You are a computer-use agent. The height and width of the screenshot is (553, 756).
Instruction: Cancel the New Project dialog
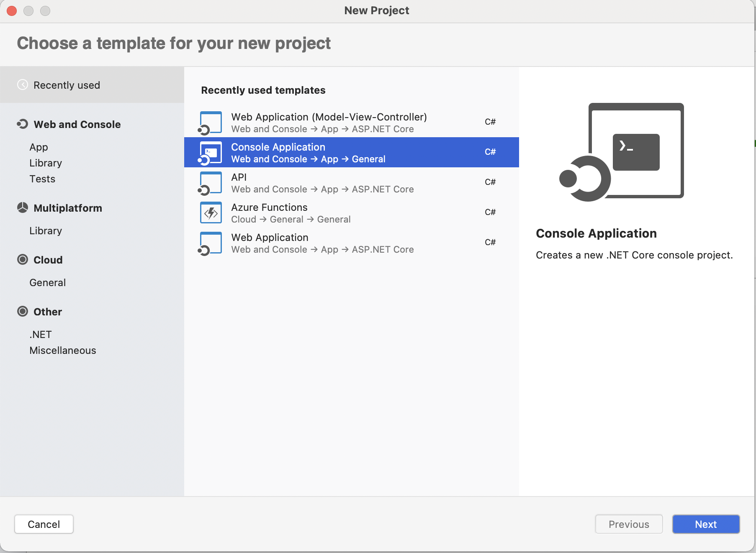44,524
